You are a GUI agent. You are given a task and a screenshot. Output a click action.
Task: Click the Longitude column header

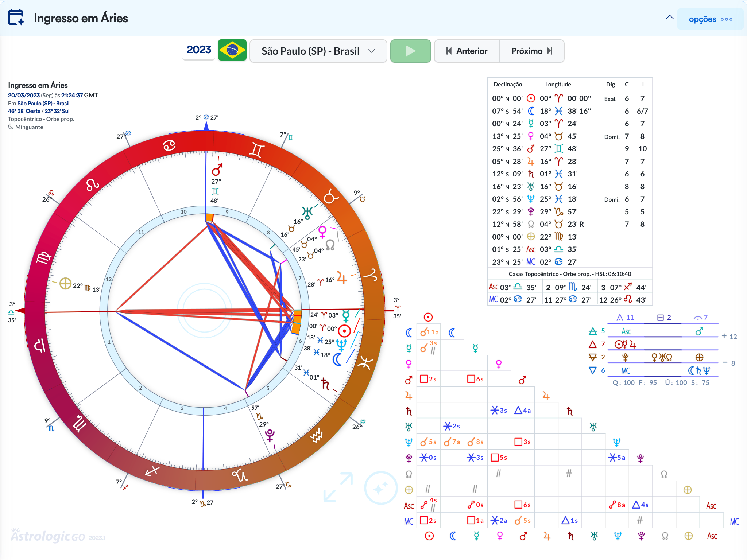[558, 85]
